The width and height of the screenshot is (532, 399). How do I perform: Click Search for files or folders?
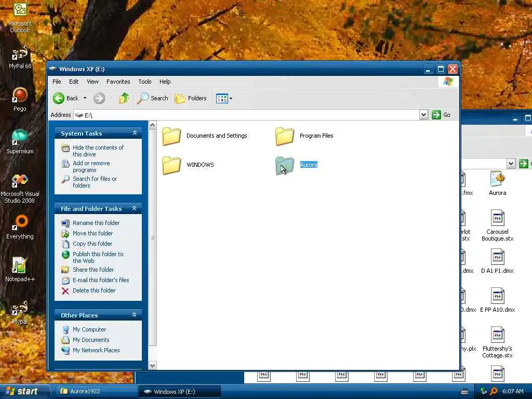pyautogui.click(x=95, y=182)
